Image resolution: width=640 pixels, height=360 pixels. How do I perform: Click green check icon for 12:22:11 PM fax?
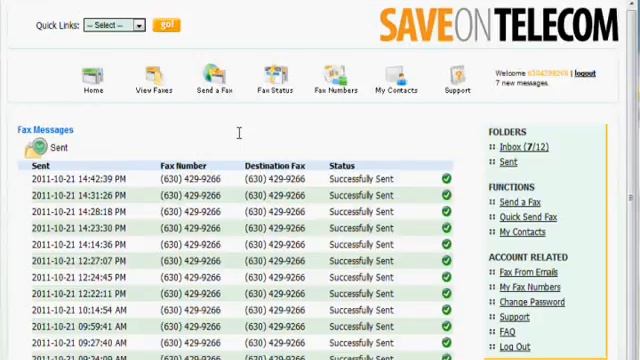click(447, 293)
